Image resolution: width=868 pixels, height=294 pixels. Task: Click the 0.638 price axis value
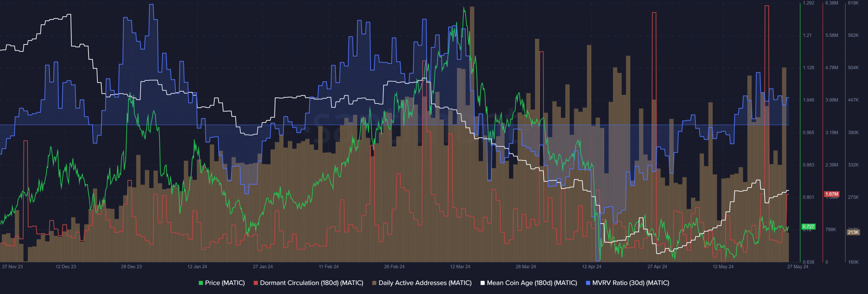[x=808, y=262]
